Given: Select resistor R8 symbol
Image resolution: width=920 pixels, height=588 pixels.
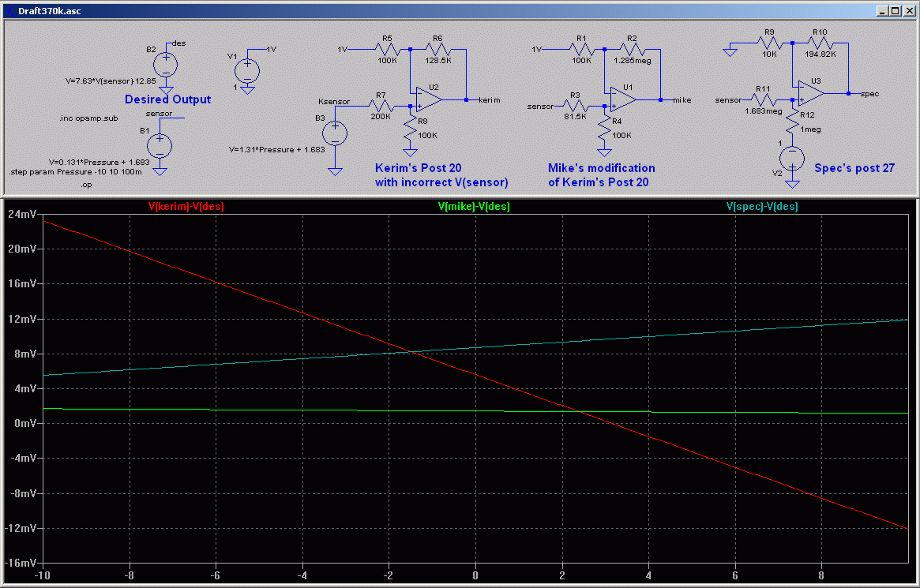Looking at the screenshot, I should point(411,129).
